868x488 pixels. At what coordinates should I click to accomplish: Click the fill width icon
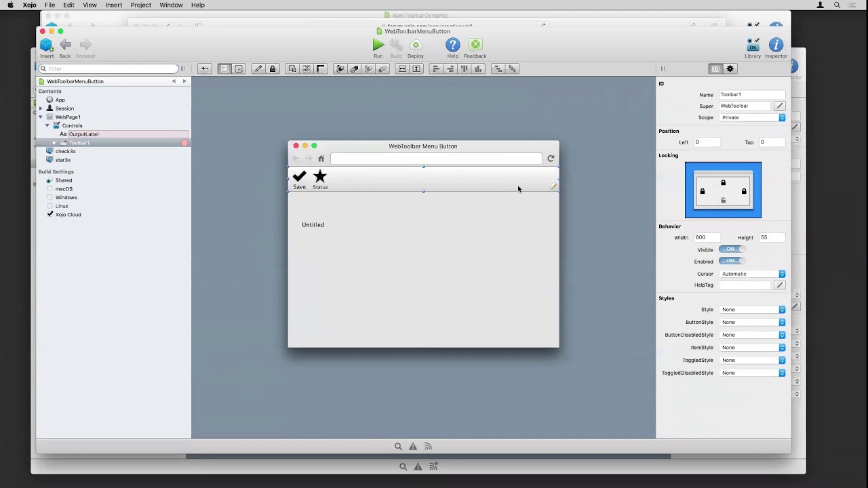point(402,68)
